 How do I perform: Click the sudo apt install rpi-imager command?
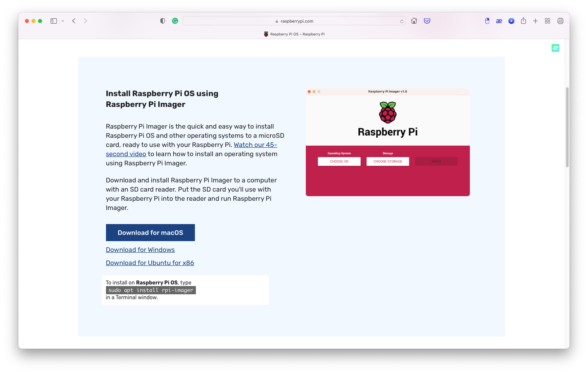tap(151, 290)
